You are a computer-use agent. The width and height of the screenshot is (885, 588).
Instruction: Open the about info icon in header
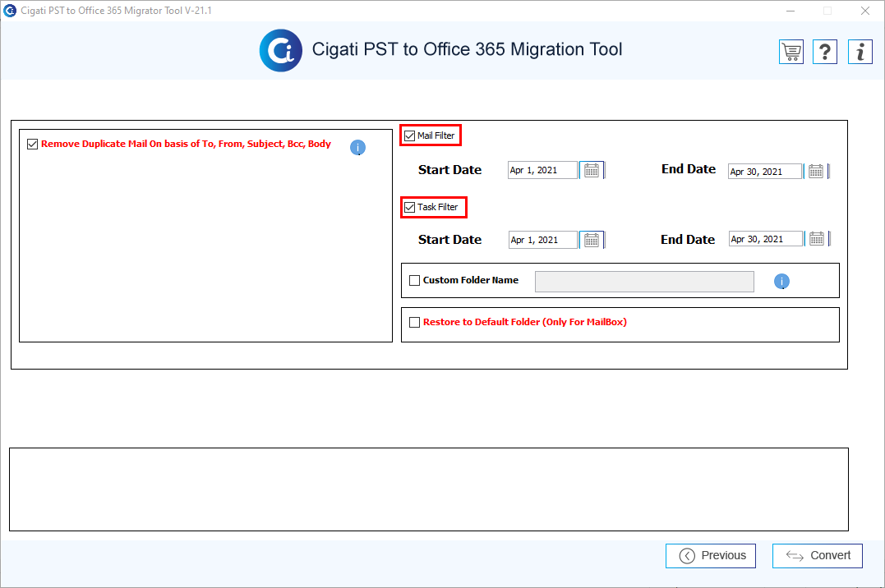860,52
